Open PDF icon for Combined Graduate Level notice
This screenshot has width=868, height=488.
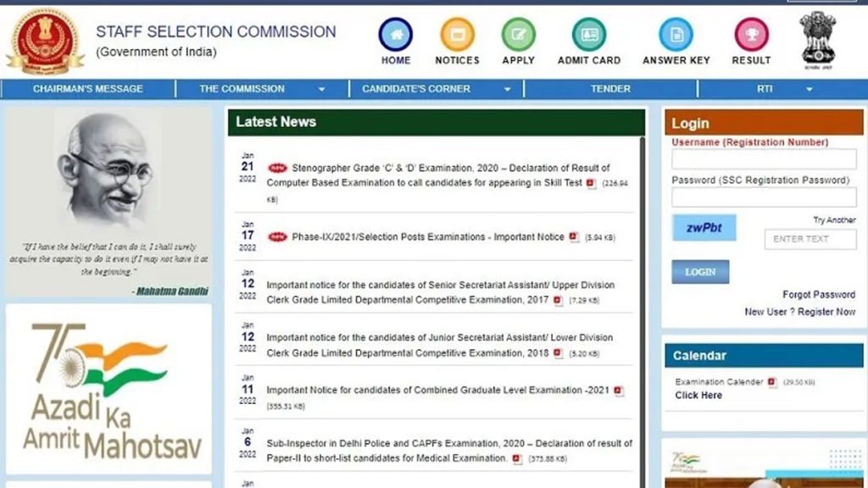tap(618, 391)
